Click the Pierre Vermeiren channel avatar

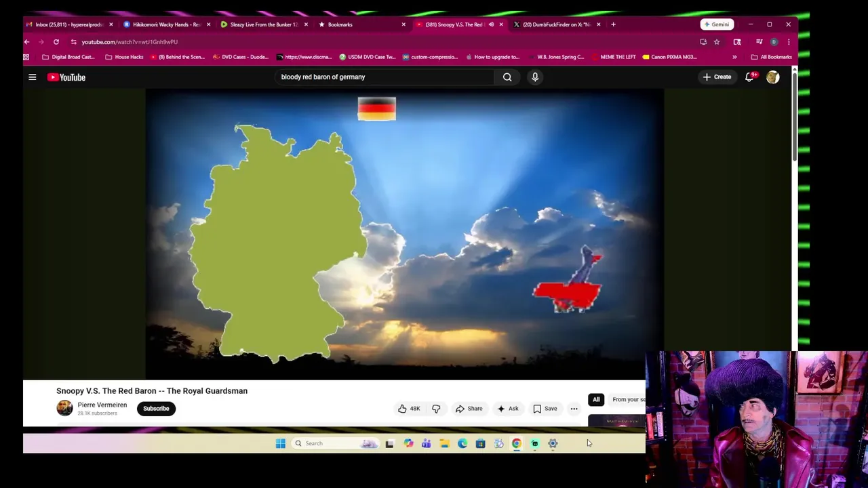click(64, 408)
